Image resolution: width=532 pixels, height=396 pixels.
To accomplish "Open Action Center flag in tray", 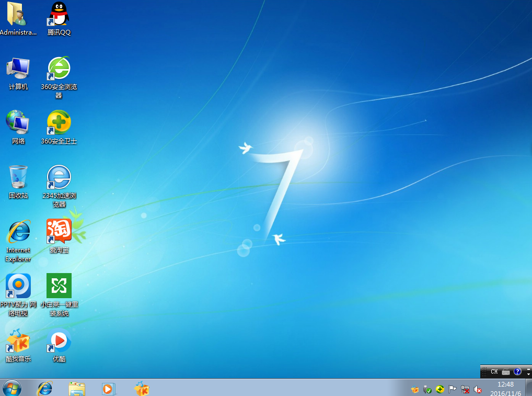I will click(x=452, y=389).
